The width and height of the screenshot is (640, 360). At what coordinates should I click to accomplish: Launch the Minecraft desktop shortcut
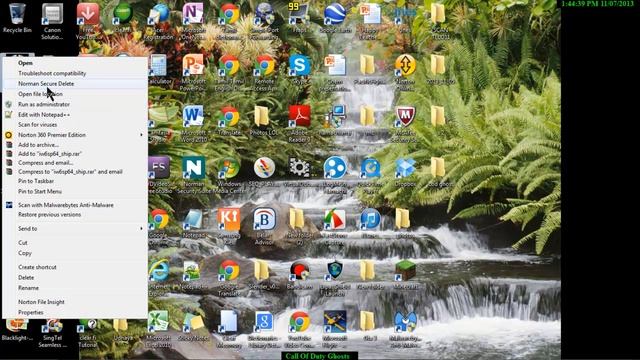405,274
